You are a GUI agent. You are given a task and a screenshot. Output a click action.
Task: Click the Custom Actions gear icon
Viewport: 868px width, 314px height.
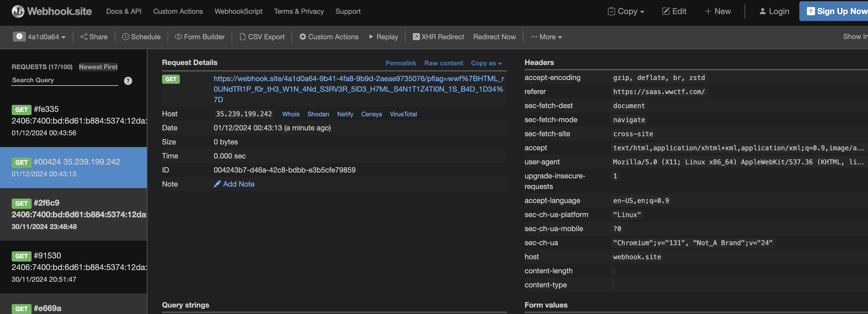click(303, 36)
